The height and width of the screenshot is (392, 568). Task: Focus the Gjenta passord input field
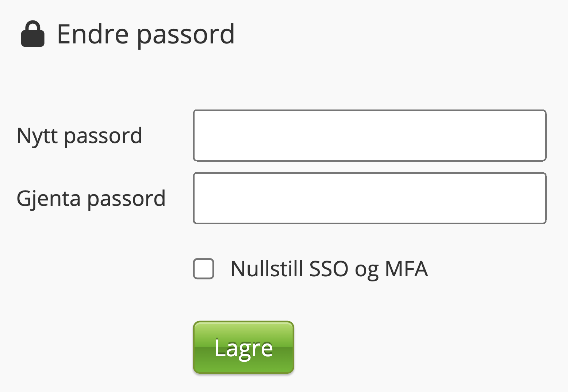pyautogui.click(x=369, y=198)
